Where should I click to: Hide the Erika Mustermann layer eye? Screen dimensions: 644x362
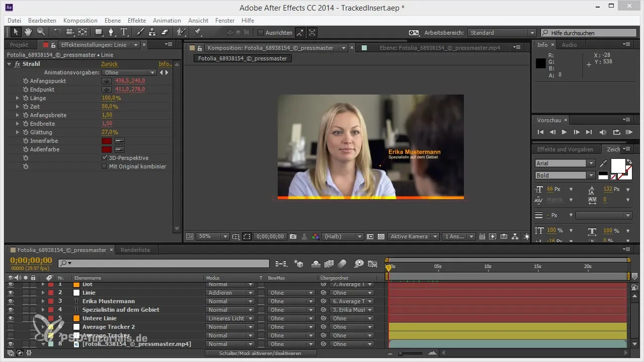point(11,301)
